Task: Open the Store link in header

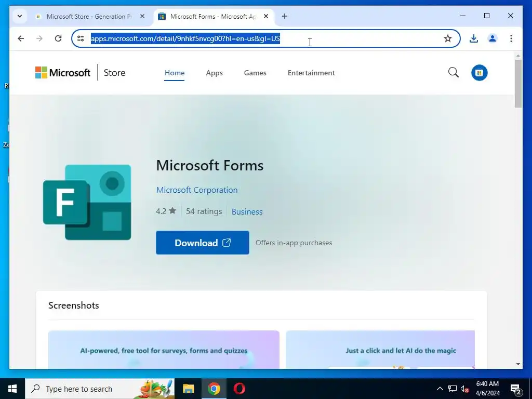Action: pyautogui.click(x=114, y=73)
